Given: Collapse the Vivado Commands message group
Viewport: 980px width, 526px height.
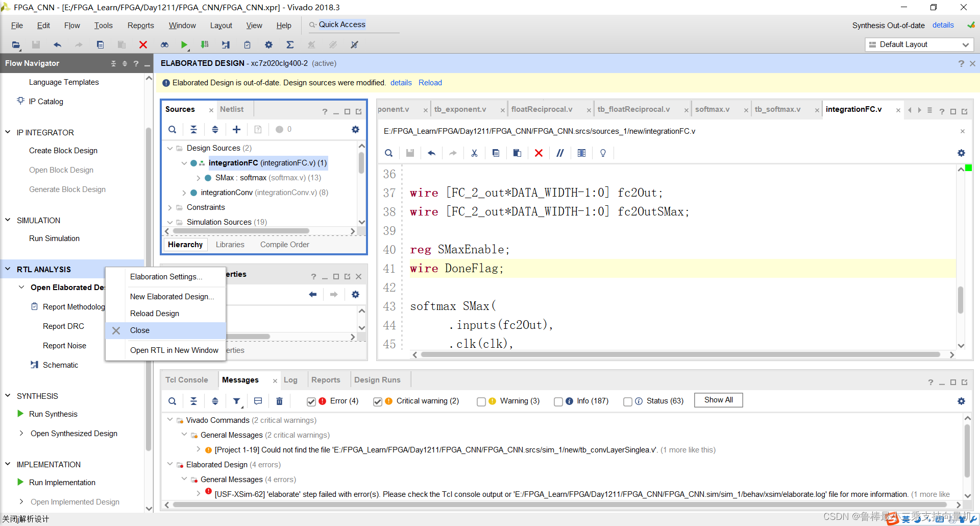Looking at the screenshot, I should click(170, 420).
